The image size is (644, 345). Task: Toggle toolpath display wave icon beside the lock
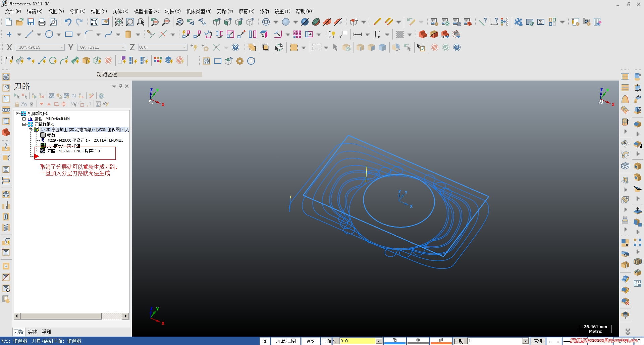tap(24, 104)
